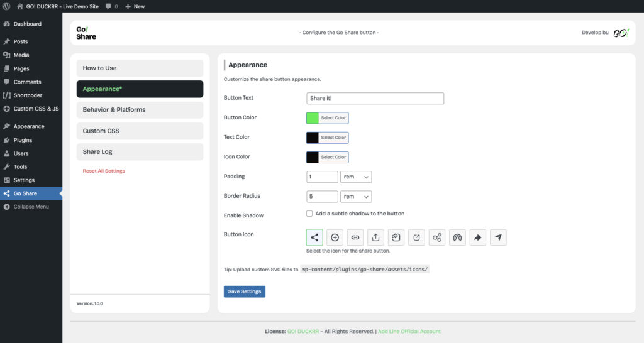Screen dimensions: 644x343
Task: Open the New content menu in admin bar
Action: (135, 6)
